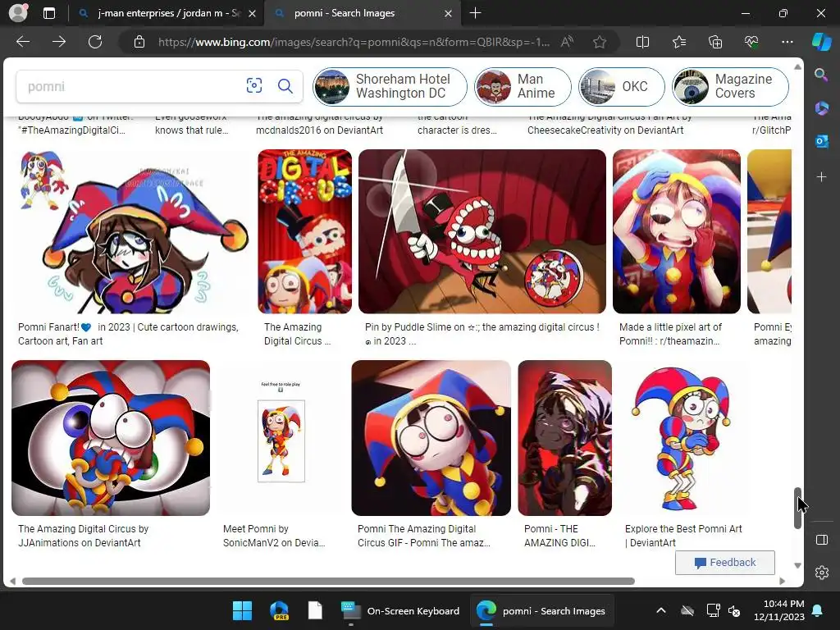
Task: Open the Favorites list icon
Action: pyautogui.click(x=678, y=42)
